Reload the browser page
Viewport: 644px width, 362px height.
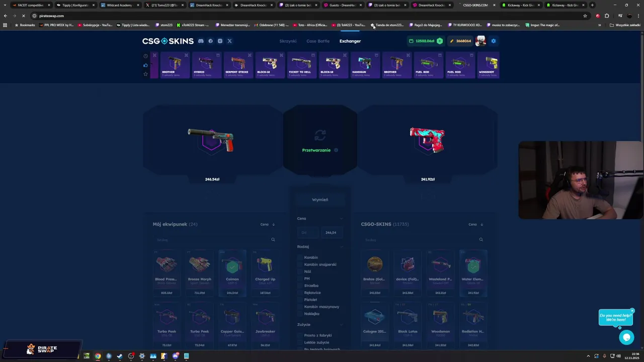pos(23,16)
